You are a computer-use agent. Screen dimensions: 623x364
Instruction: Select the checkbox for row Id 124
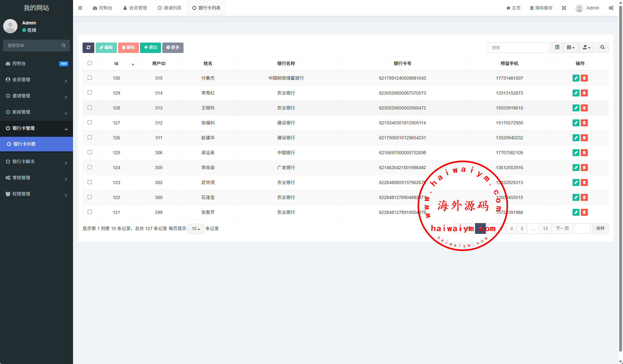tap(90, 167)
